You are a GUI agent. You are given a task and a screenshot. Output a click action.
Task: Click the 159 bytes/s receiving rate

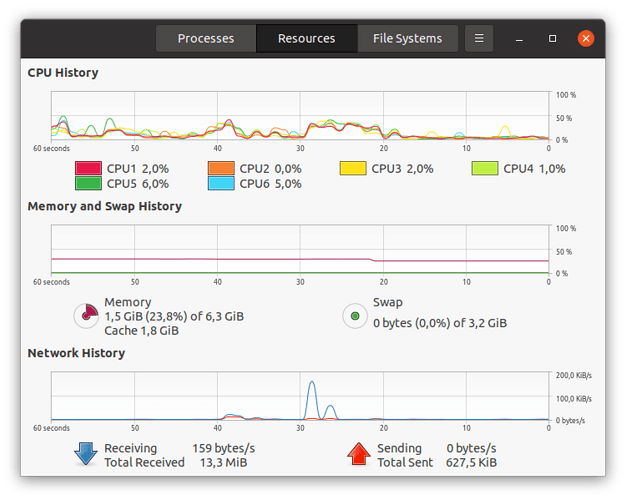[224, 448]
